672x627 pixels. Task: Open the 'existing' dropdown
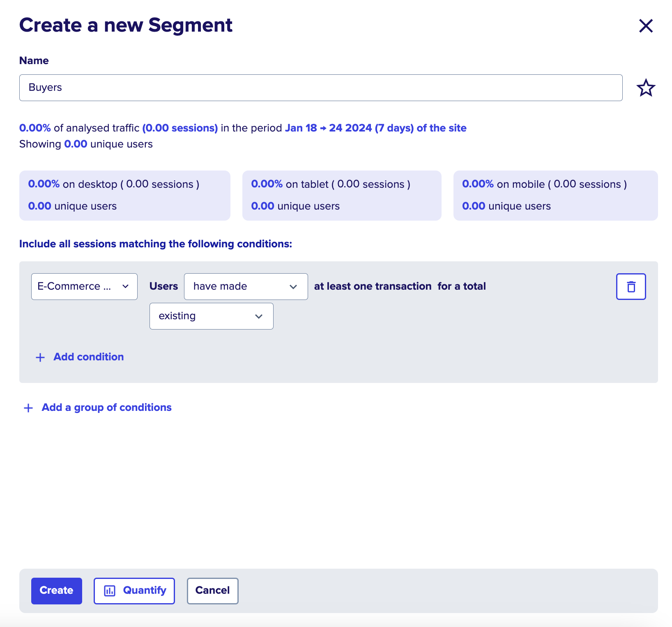point(211,316)
